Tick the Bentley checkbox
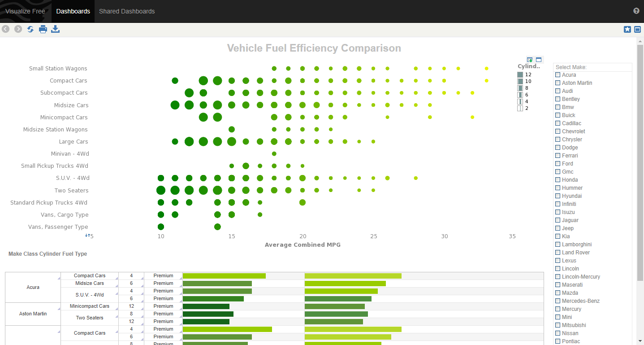The image size is (644, 345). (x=558, y=99)
